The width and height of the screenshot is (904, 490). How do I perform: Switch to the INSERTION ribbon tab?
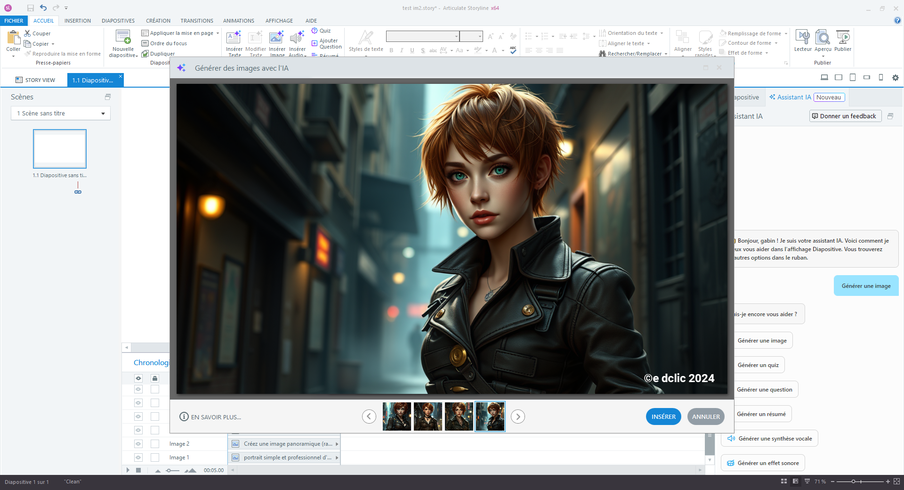click(x=78, y=21)
